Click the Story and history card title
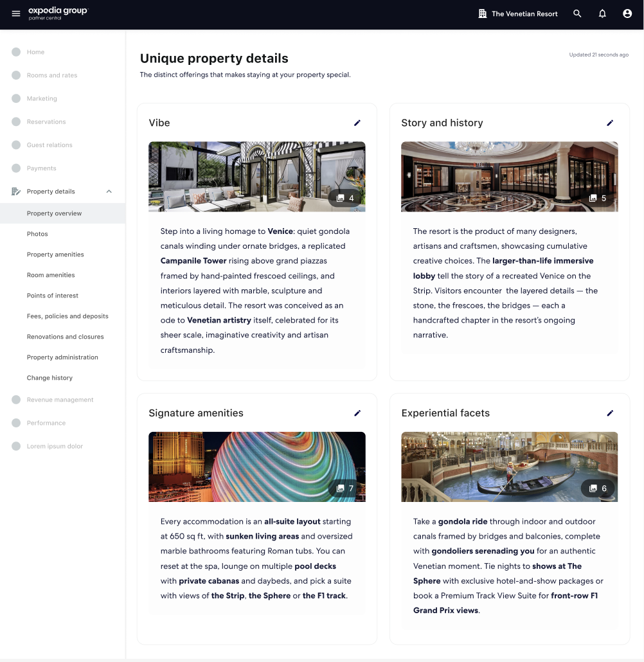The image size is (644, 662). [442, 123]
